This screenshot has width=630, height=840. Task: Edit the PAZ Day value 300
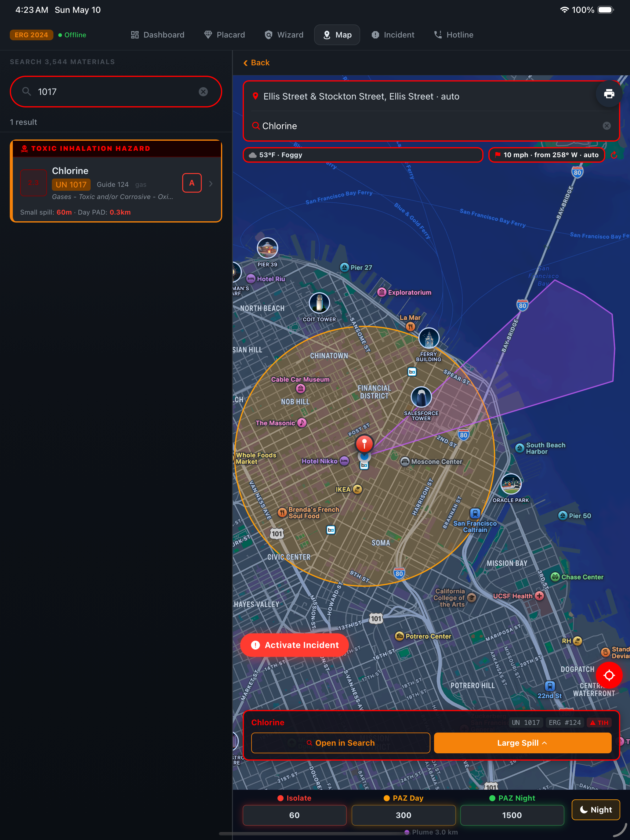pos(403,815)
